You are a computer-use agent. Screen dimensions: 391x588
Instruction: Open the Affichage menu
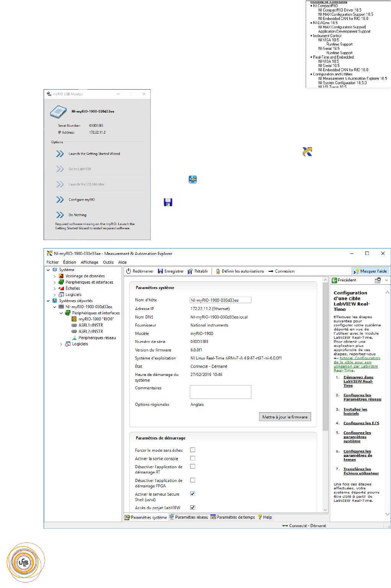(x=90, y=262)
